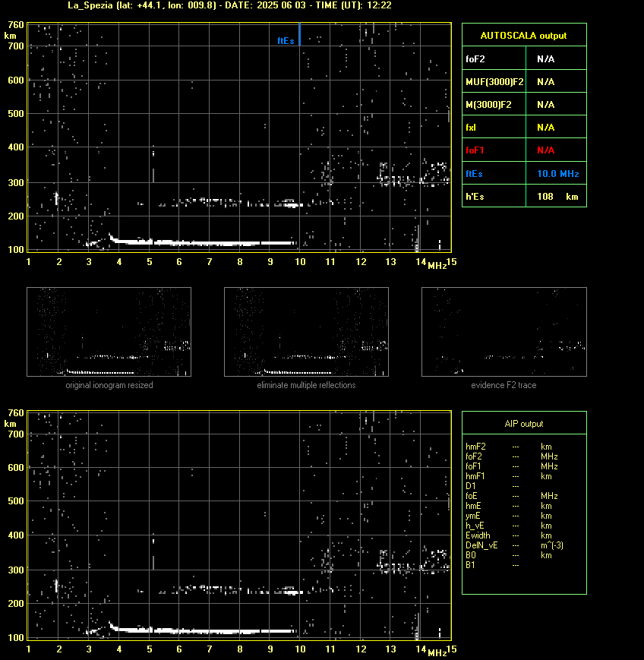This screenshot has width=644, height=660.
Task: Click the ionogram header title with La_Spezia date
Action: tap(229, 5)
